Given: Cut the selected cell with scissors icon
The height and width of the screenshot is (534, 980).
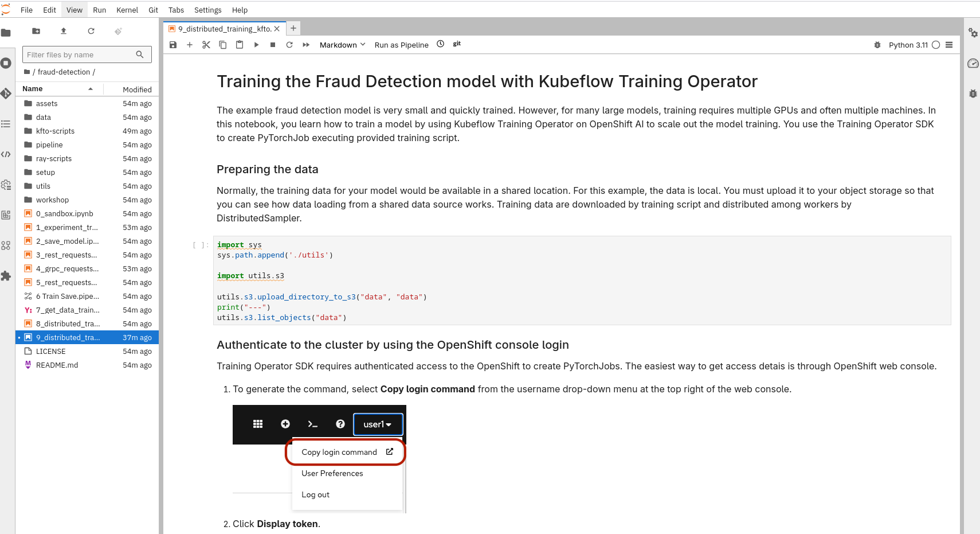Looking at the screenshot, I should [206, 45].
